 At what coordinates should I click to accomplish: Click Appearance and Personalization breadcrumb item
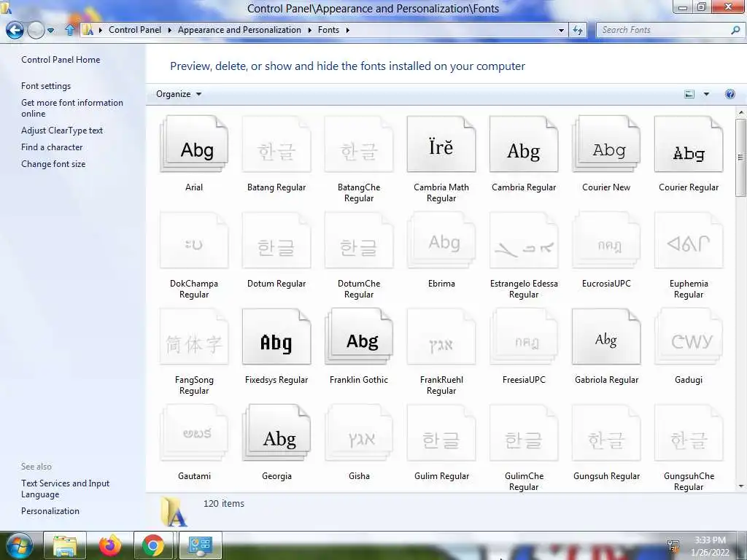[x=239, y=30]
